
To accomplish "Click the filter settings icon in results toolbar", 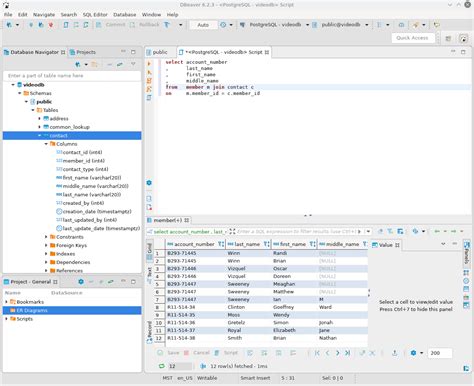I will click(390, 231).
